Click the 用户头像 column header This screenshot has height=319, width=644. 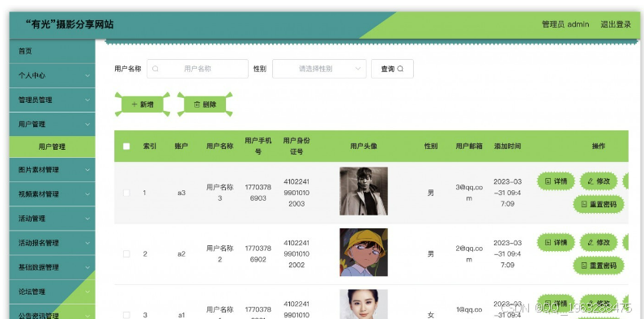tap(364, 147)
